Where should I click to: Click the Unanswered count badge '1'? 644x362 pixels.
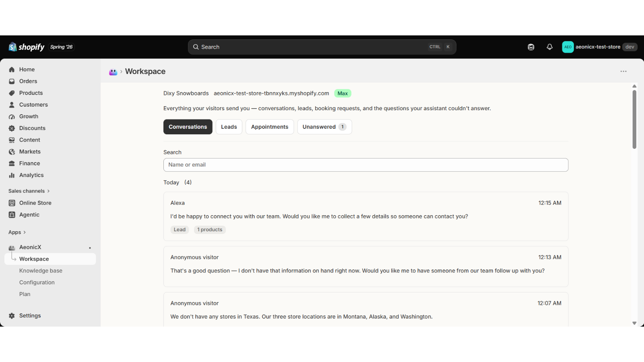[343, 127]
